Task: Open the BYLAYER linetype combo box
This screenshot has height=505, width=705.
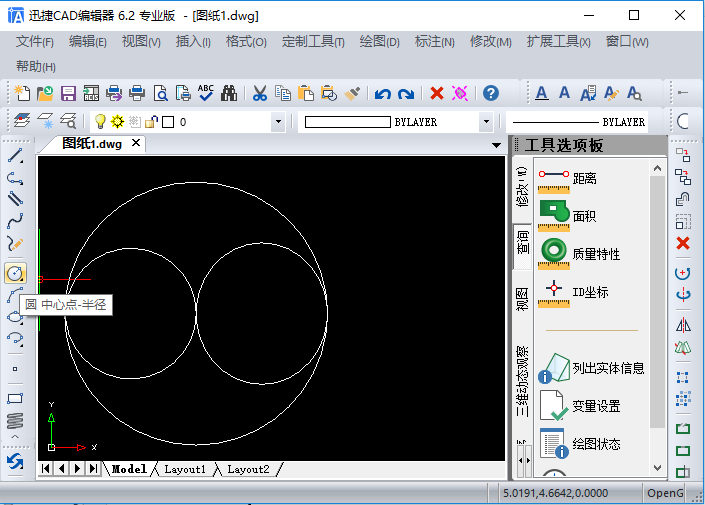Action: pos(578,122)
